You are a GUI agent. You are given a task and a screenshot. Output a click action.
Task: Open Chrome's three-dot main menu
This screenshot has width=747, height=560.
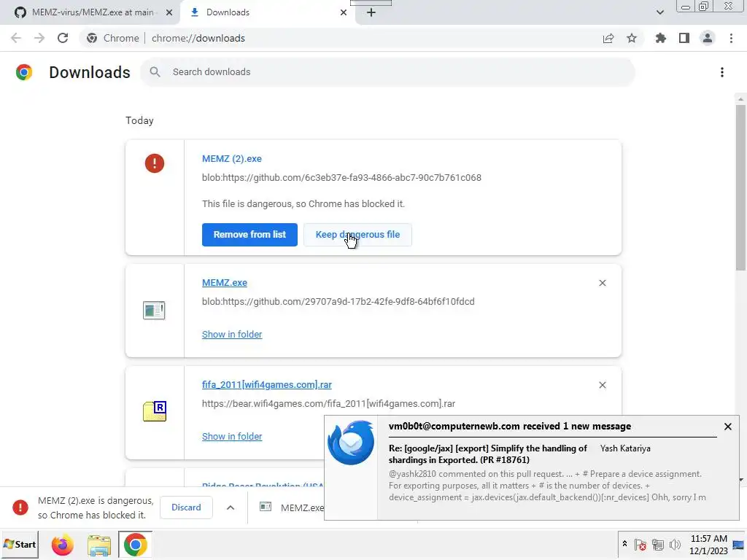731,38
